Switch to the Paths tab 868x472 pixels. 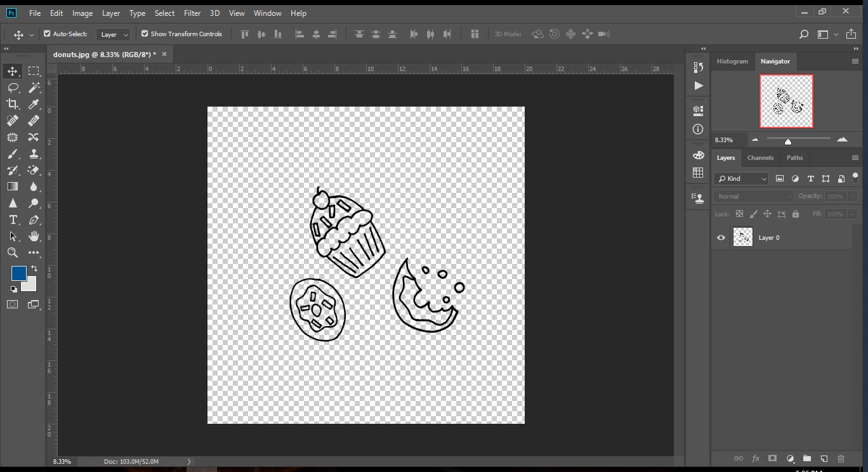[x=794, y=158]
